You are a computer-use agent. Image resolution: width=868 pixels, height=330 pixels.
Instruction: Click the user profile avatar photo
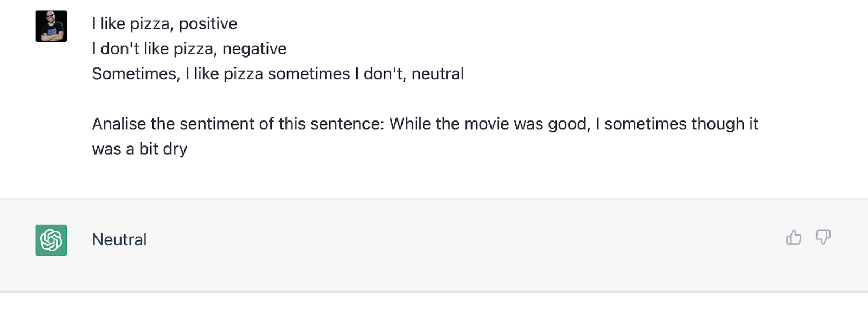51,26
